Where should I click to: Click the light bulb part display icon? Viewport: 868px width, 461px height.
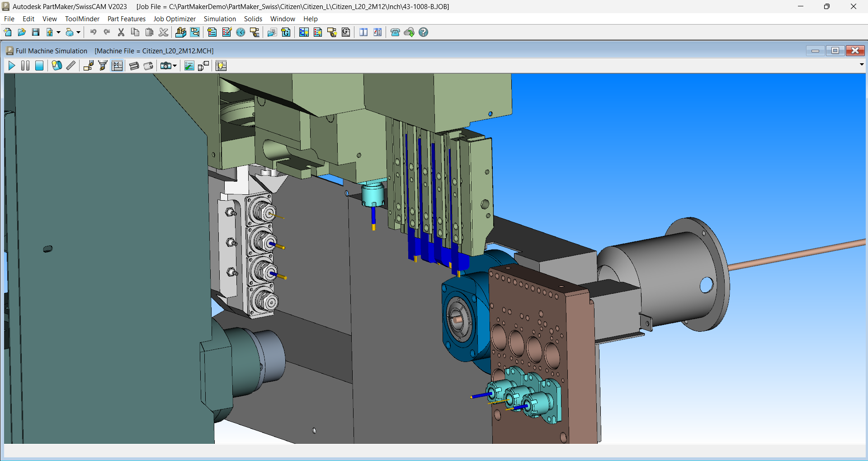tap(57, 66)
